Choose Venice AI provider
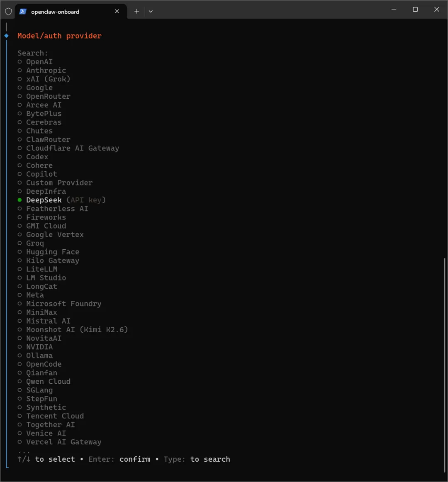The image size is (448, 482). coord(42,433)
